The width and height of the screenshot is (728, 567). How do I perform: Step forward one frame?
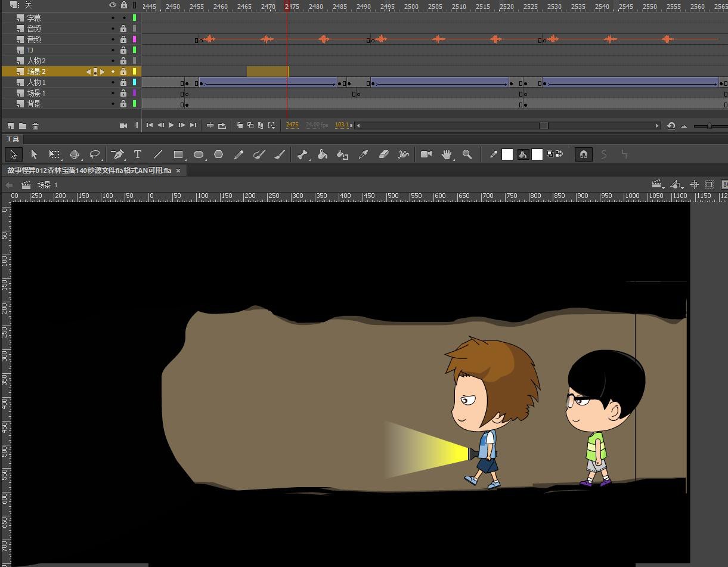pyautogui.click(x=182, y=125)
